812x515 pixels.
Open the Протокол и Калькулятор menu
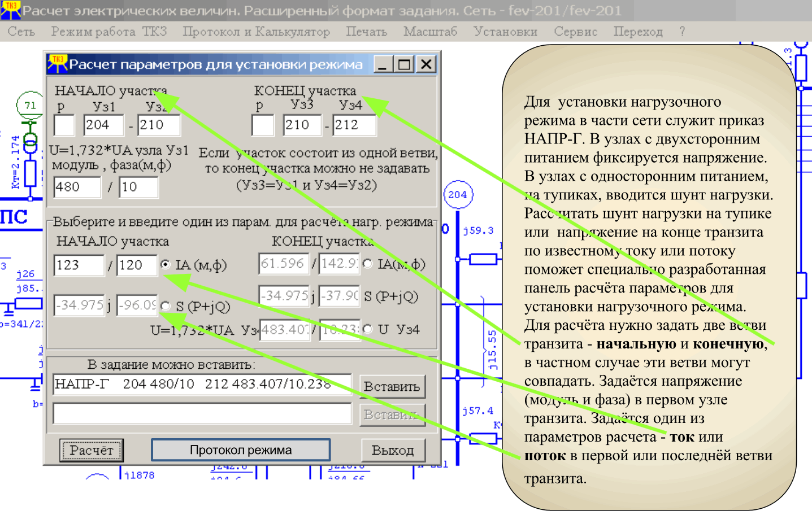(256, 32)
